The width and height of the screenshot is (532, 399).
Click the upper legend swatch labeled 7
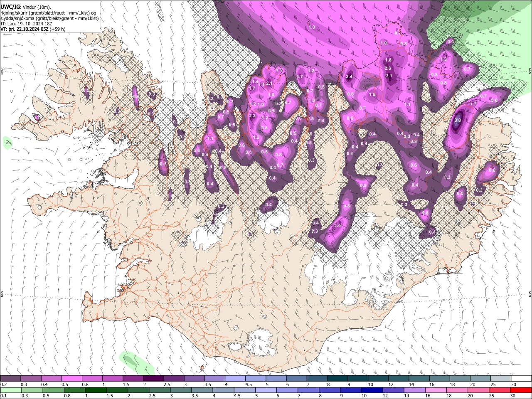pos(316,379)
